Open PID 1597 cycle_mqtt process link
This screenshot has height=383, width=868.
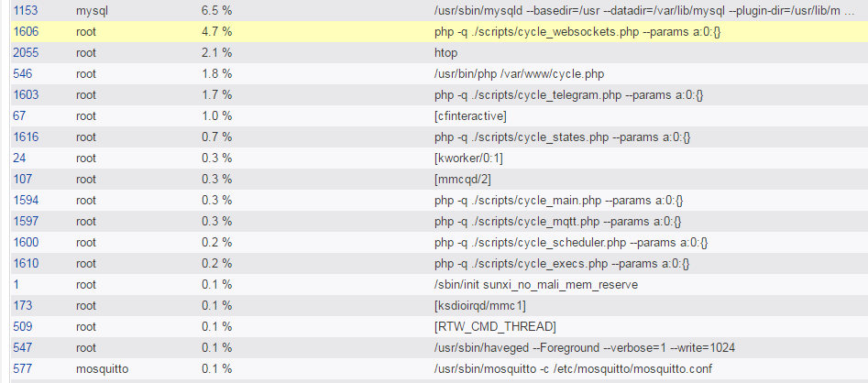point(26,221)
